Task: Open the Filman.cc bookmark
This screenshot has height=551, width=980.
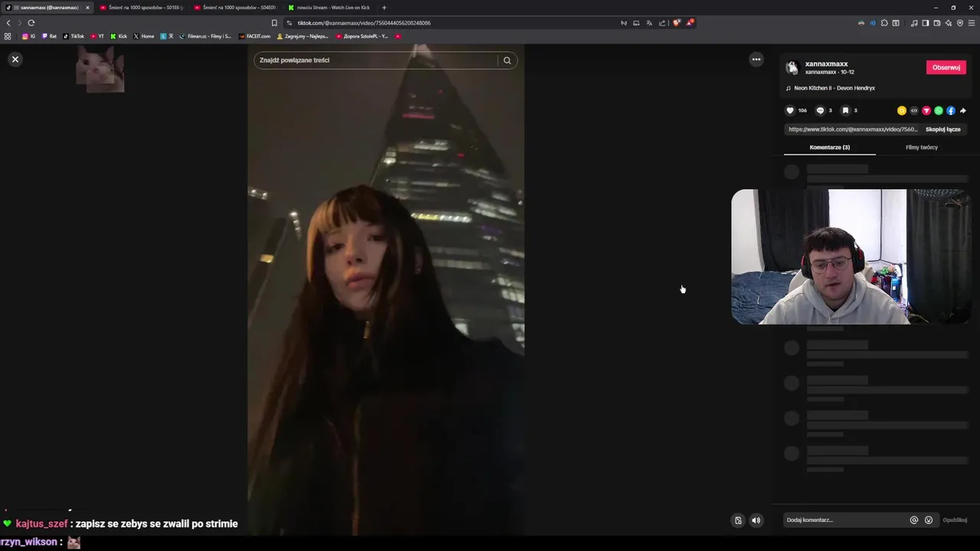Action: (205, 36)
